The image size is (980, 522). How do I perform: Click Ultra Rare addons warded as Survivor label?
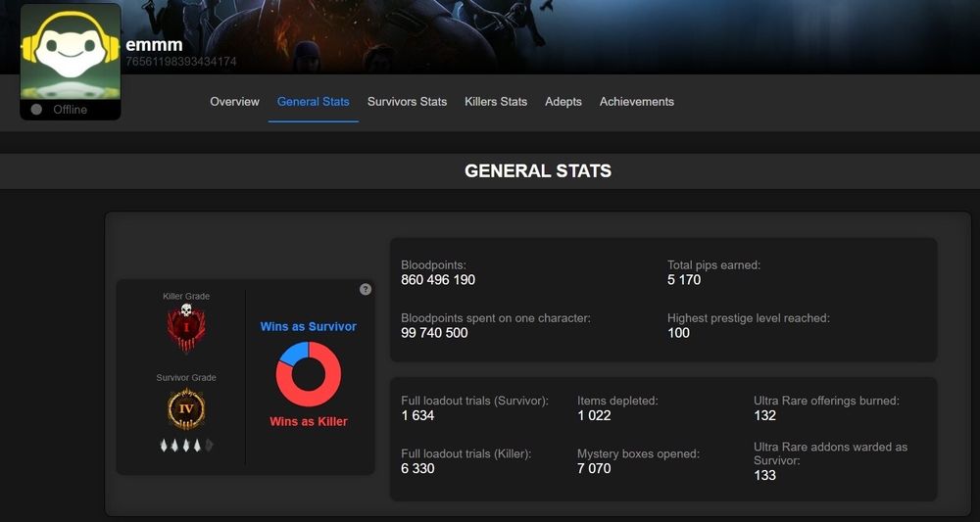[x=831, y=453]
